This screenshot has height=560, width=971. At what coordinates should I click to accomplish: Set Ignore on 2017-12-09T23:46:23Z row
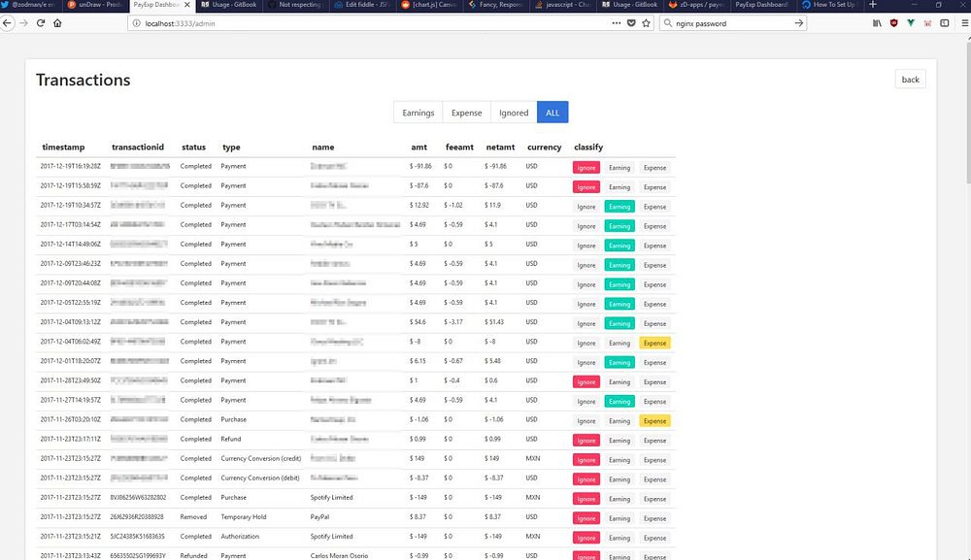(586, 265)
